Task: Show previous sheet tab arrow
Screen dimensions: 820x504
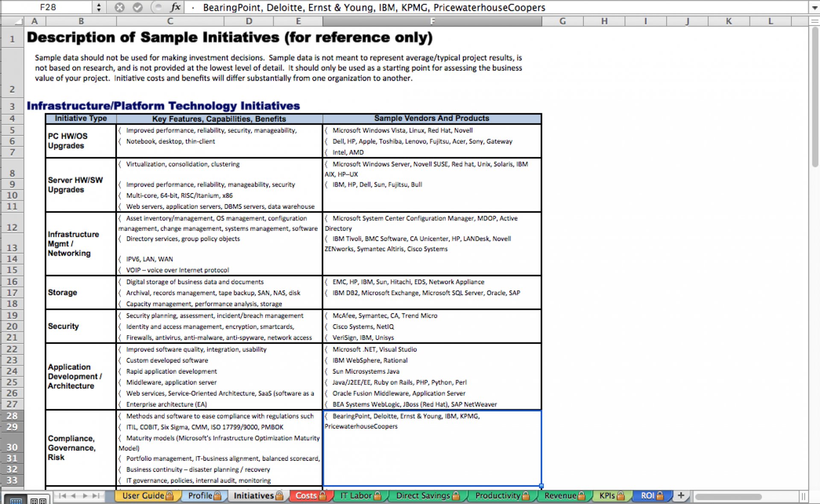Action: click(x=73, y=495)
